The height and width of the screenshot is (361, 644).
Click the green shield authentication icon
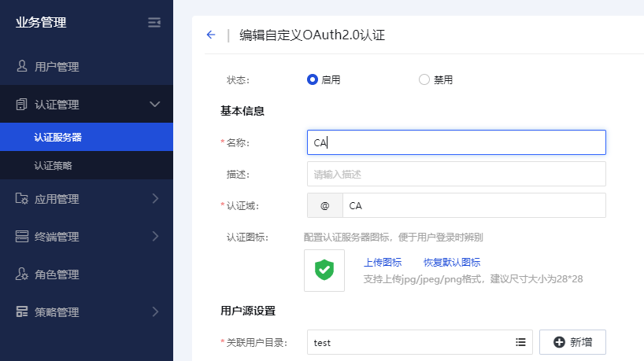pyautogui.click(x=324, y=270)
